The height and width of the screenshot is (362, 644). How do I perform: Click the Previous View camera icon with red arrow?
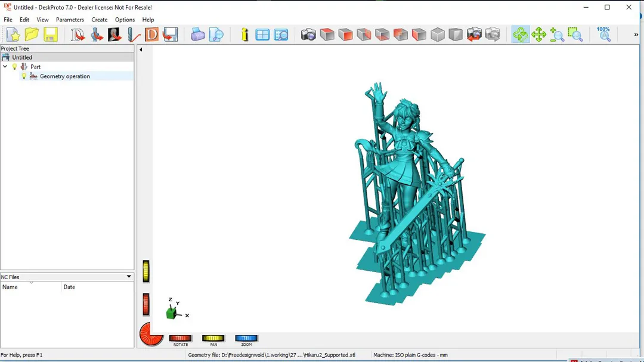point(474,35)
